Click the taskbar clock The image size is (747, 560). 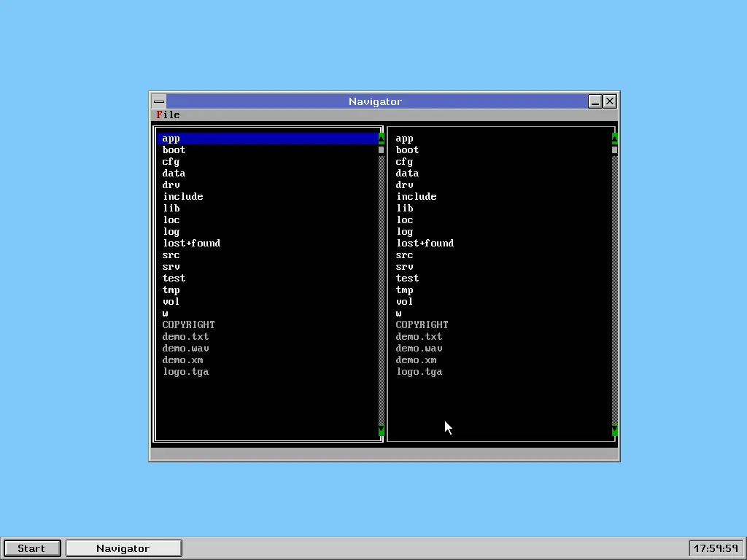tap(716, 548)
